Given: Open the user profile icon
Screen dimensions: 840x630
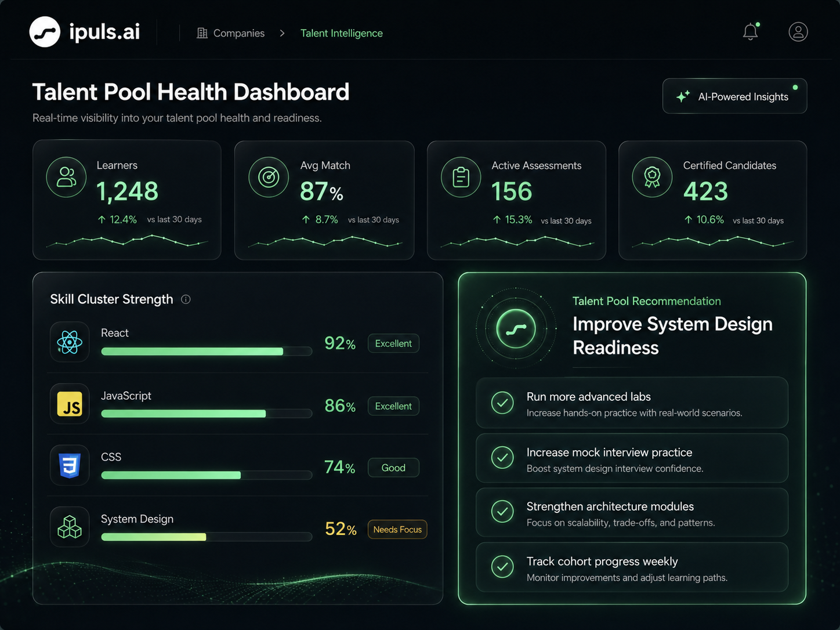Looking at the screenshot, I should pyautogui.click(x=798, y=31).
